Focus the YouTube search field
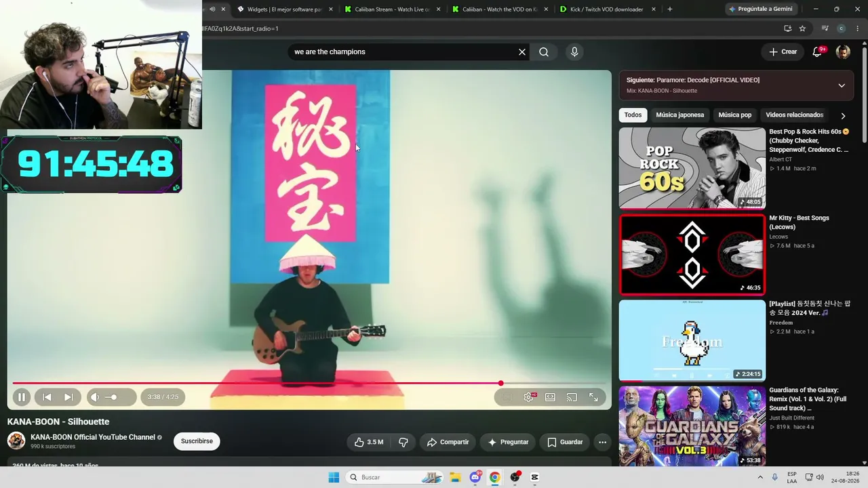 point(403,52)
